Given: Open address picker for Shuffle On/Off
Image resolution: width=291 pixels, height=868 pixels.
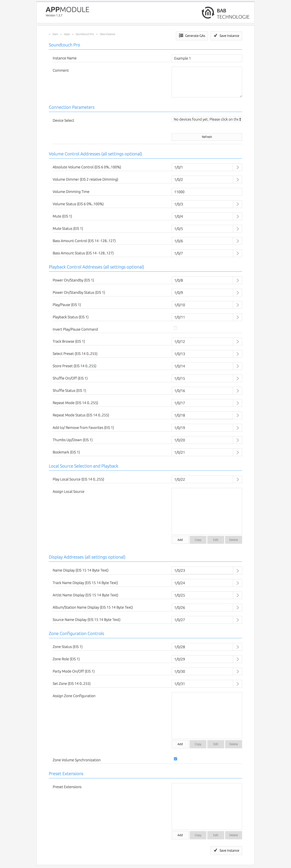Looking at the screenshot, I should click(x=237, y=378).
